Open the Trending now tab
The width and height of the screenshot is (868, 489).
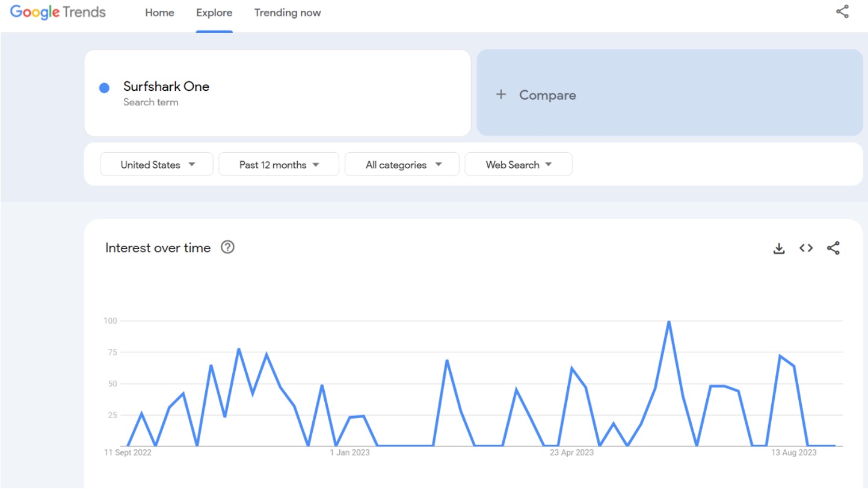(288, 13)
